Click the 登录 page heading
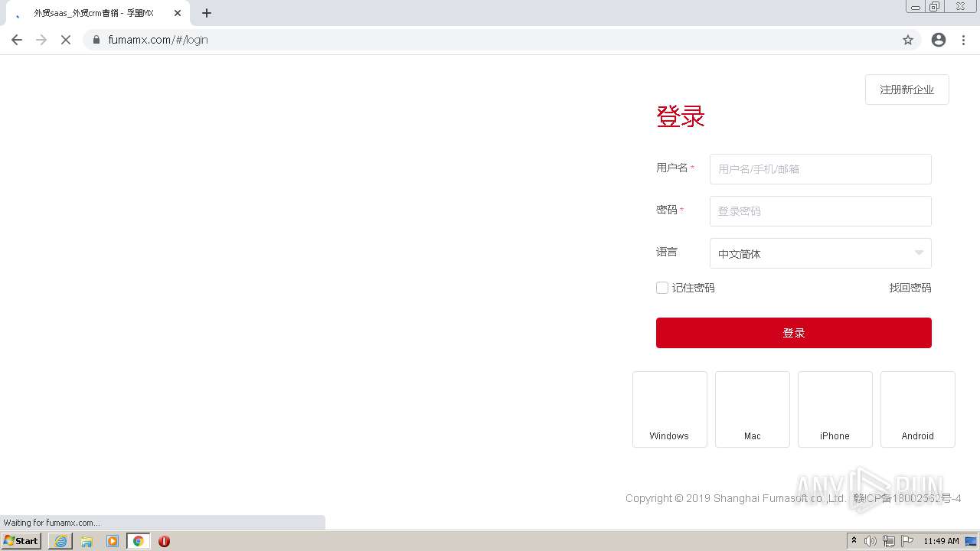 681,116
